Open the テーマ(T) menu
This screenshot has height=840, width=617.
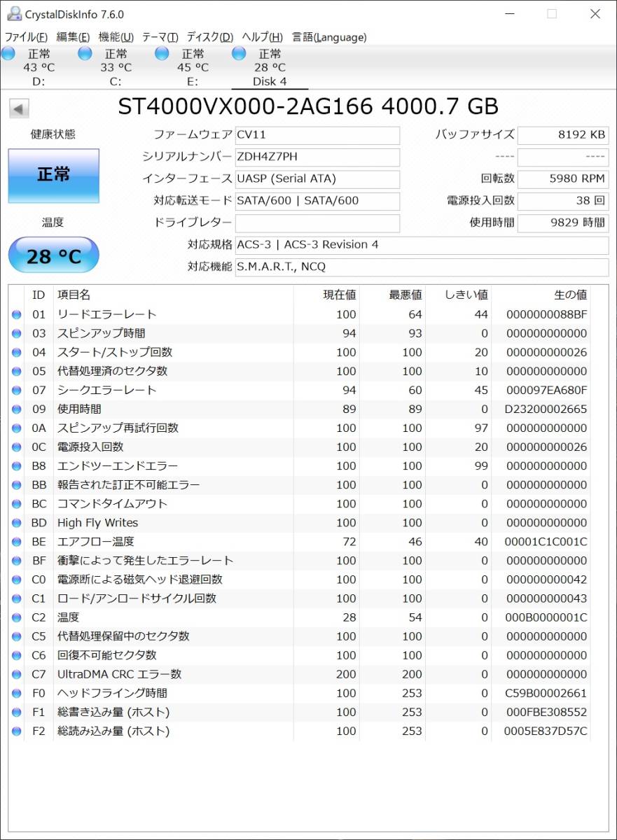[x=160, y=37]
